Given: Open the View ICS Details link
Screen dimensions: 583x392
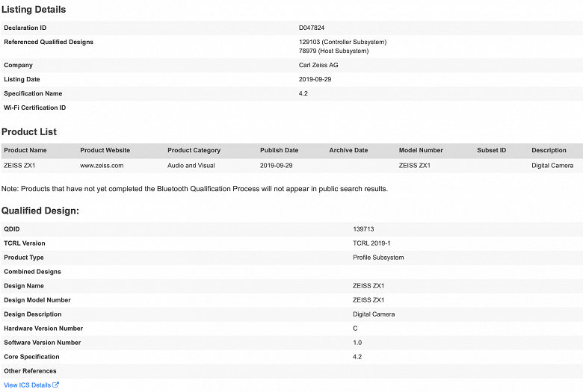Looking at the screenshot, I should pos(27,385).
